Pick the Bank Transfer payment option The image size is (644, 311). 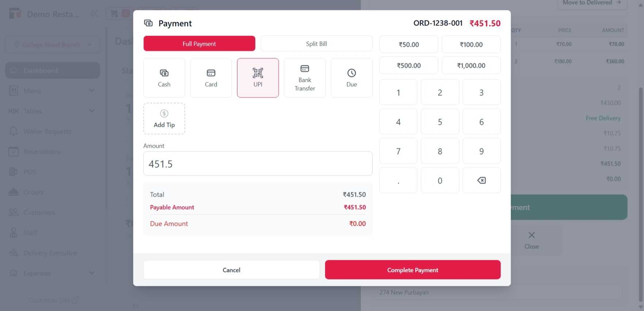click(x=305, y=78)
